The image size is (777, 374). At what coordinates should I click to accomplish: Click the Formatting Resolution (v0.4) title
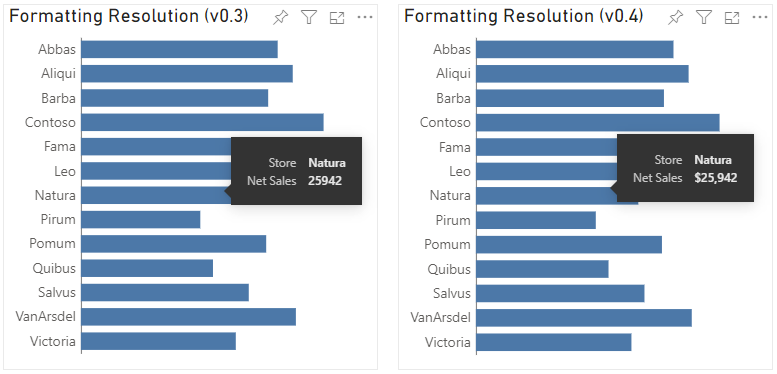524,17
